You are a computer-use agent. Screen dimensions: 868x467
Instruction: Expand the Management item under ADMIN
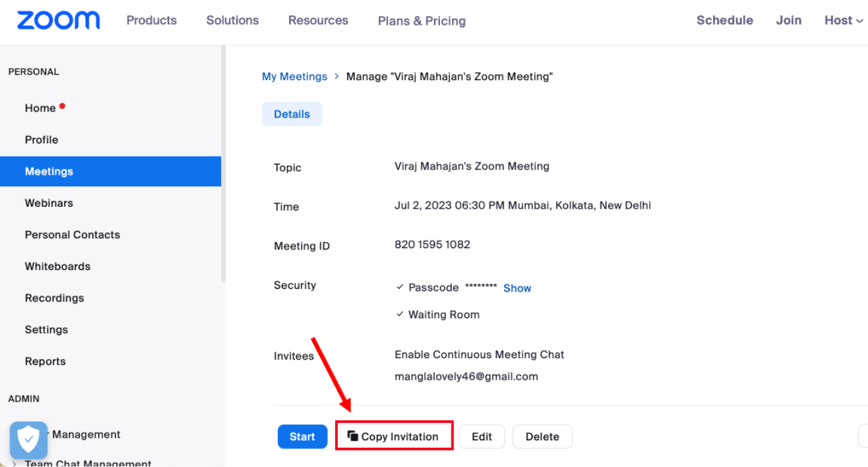tap(86, 434)
